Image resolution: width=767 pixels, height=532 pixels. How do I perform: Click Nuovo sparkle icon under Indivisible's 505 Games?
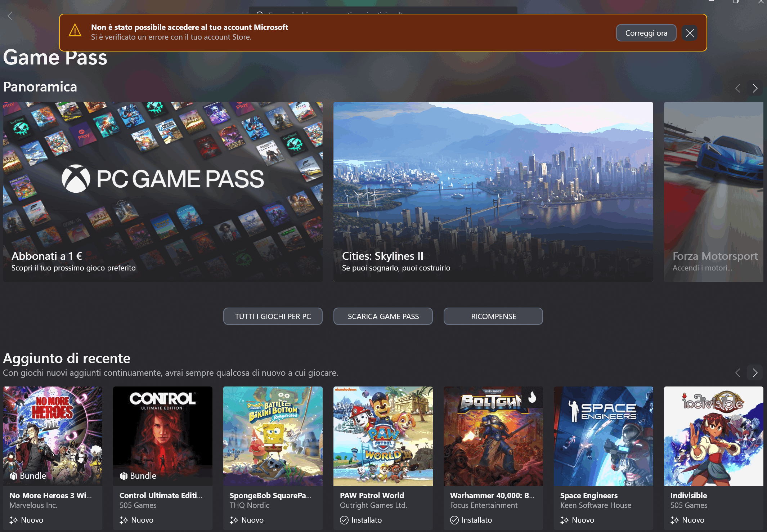pyautogui.click(x=675, y=520)
